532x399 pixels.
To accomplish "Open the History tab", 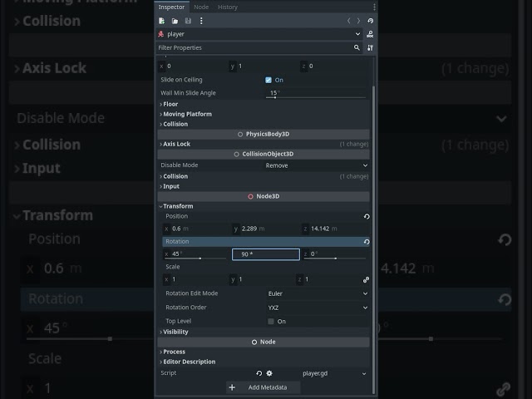I will click(x=228, y=7).
